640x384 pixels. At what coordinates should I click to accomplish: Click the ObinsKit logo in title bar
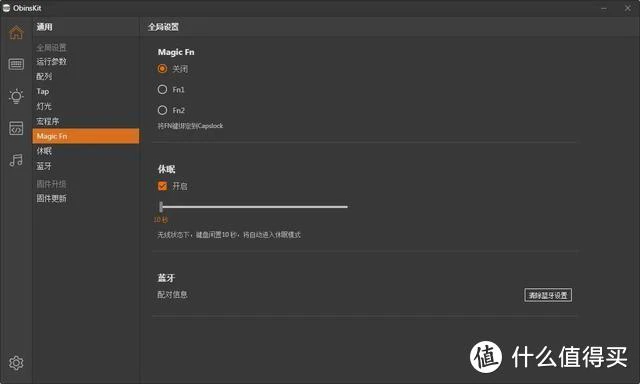click(x=6, y=8)
